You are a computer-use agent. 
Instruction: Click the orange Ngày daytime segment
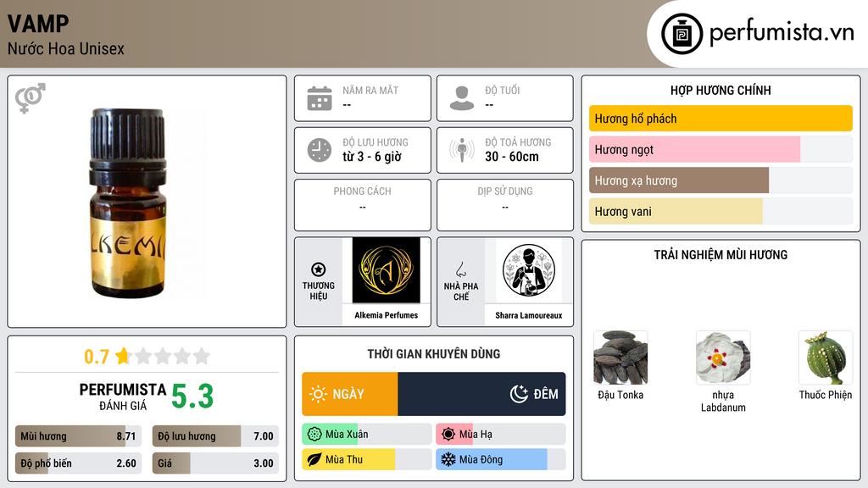pos(350,394)
